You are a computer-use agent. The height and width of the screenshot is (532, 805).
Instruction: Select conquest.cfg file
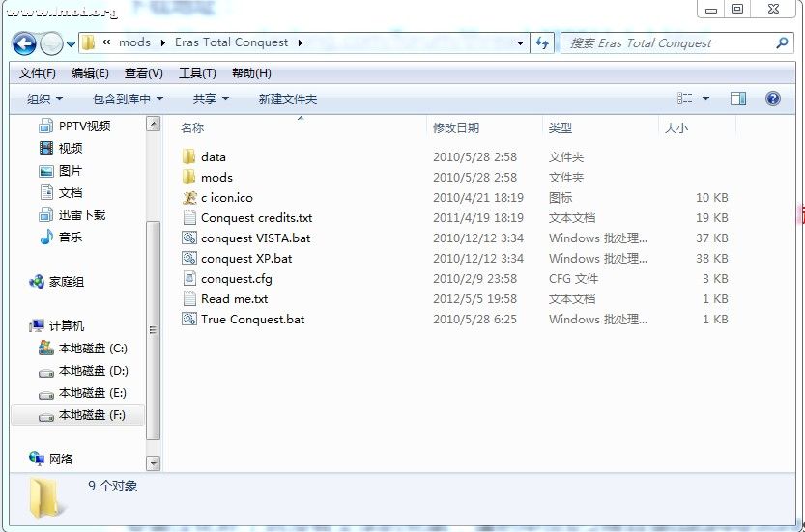236,279
